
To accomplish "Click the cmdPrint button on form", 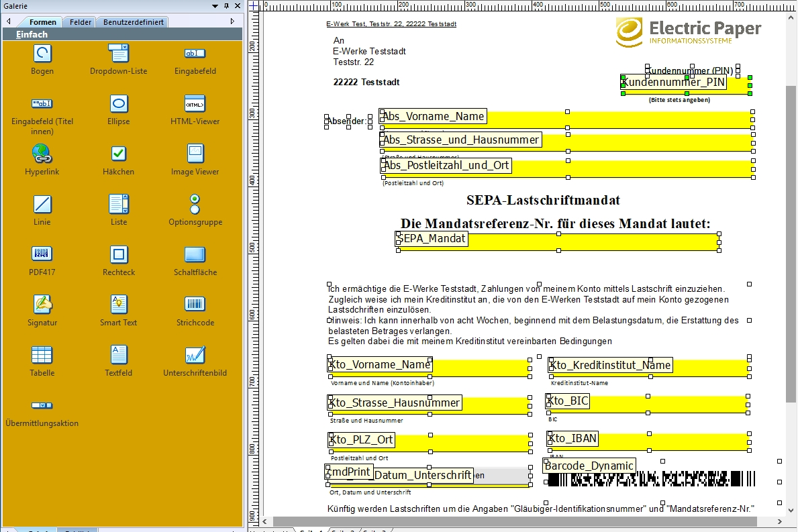I will point(348,472).
